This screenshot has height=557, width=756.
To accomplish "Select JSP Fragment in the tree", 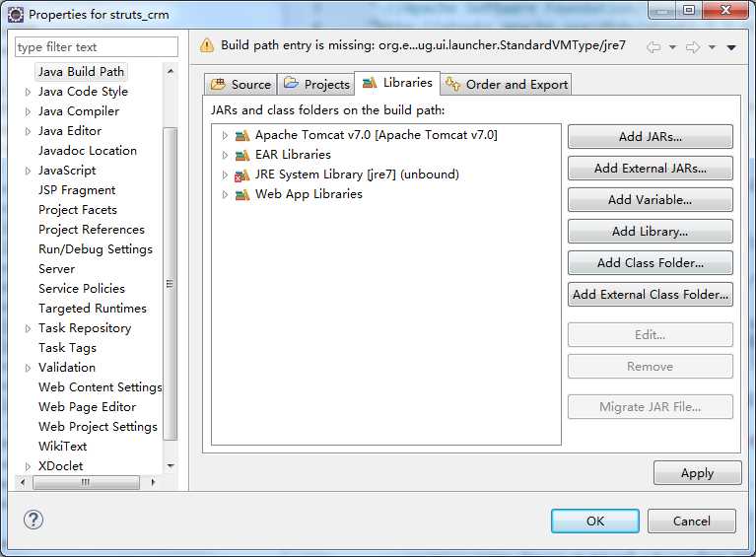I will click(77, 190).
